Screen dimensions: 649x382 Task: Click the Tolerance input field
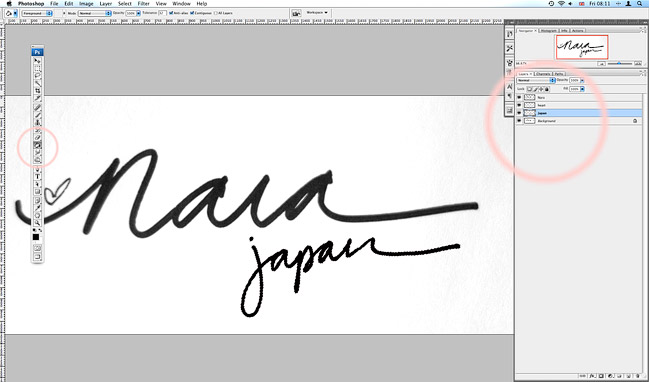point(162,13)
